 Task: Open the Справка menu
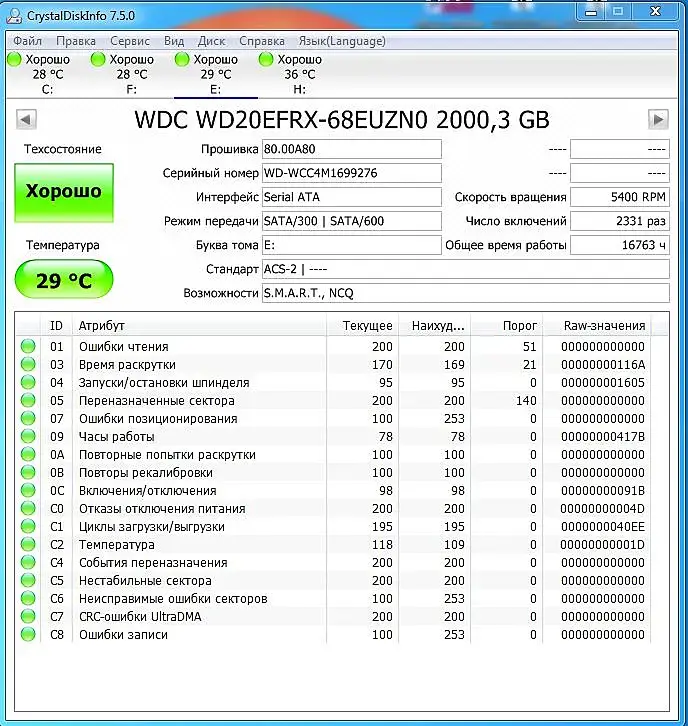(x=262, y=41)
